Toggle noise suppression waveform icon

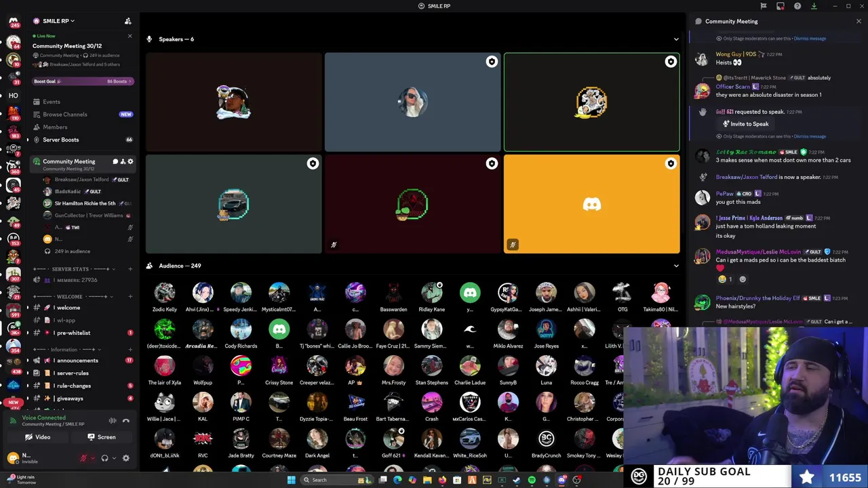coord(113,421)
